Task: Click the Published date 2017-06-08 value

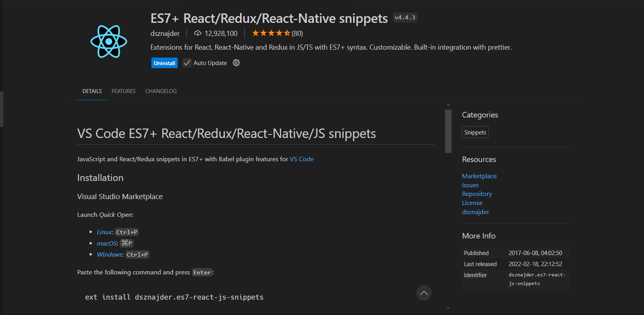Action: (535, 253)
